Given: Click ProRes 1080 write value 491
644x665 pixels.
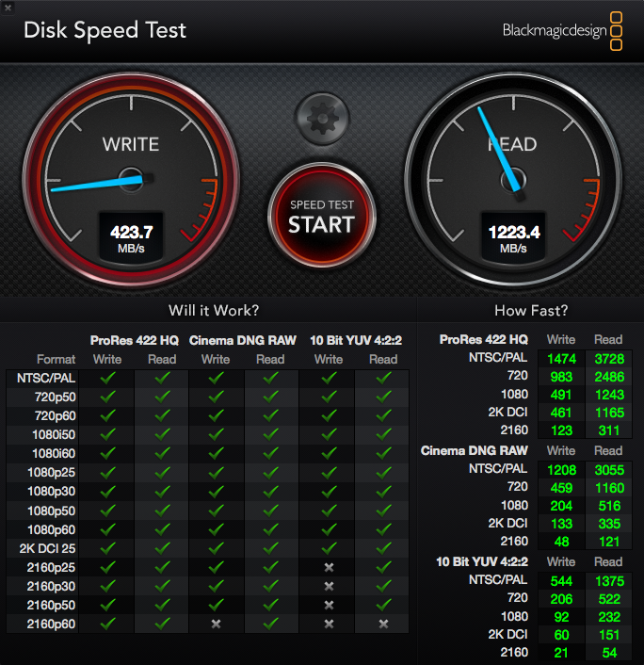Looking at the screenshot, I should 561,395.
